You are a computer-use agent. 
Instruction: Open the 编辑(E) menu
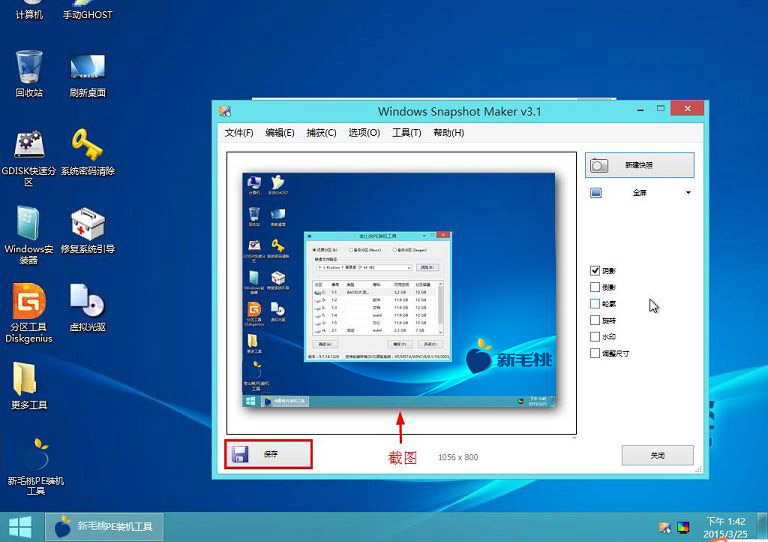click(280, 133)
